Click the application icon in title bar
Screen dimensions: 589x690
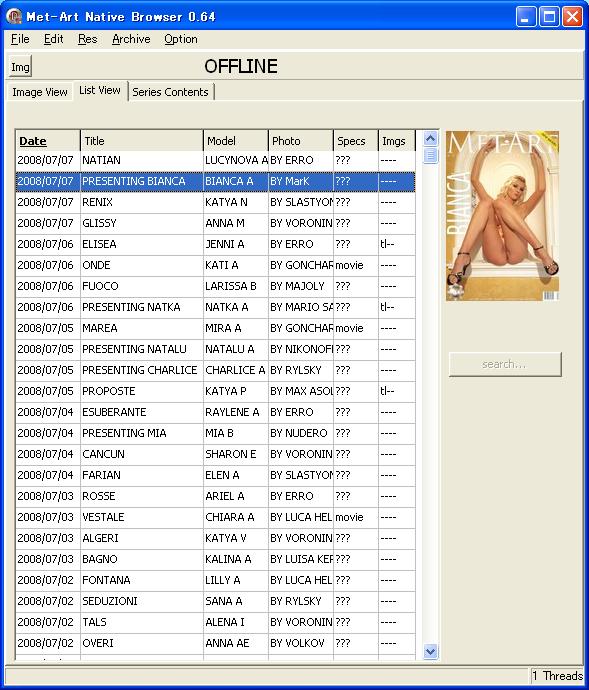[x=14, y=16]
